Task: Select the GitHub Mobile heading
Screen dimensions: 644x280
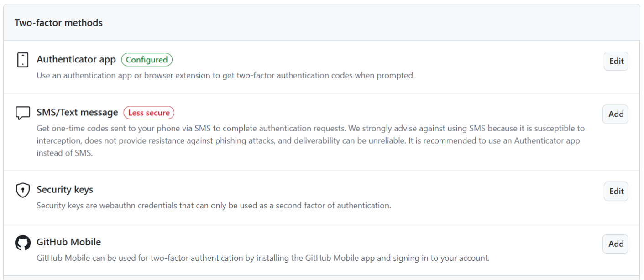Action: coord(69,242)
